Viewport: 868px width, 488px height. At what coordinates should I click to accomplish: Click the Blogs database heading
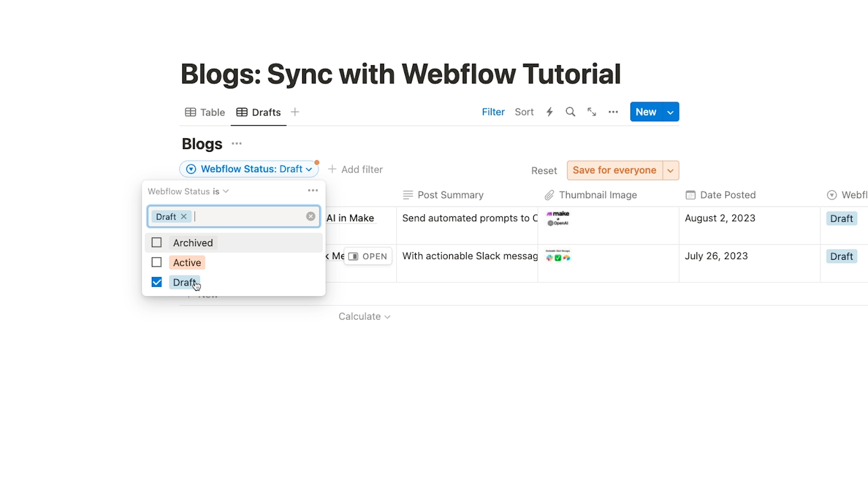(x=202, y=144)
